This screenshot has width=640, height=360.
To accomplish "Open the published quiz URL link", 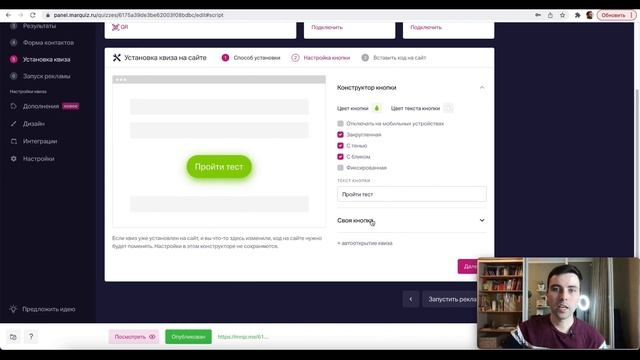I will tap(242, 337).
